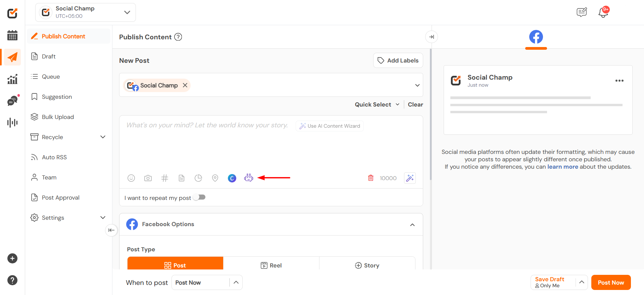
Task: Open the Canva integration icon
Action: click(232, 178)
